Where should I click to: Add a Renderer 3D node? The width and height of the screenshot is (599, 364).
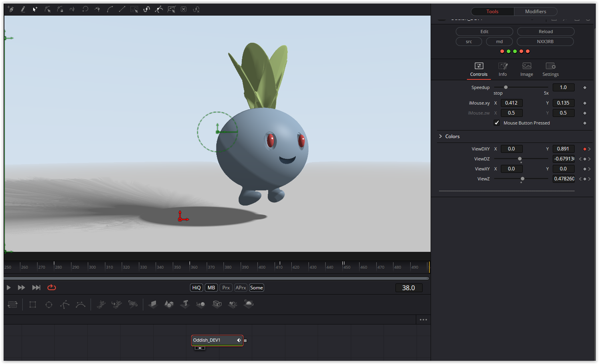pos(249,305)
